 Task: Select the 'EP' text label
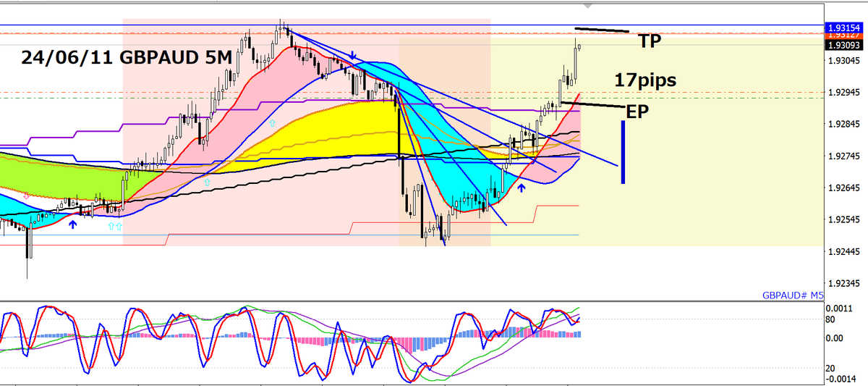point(637,112)
